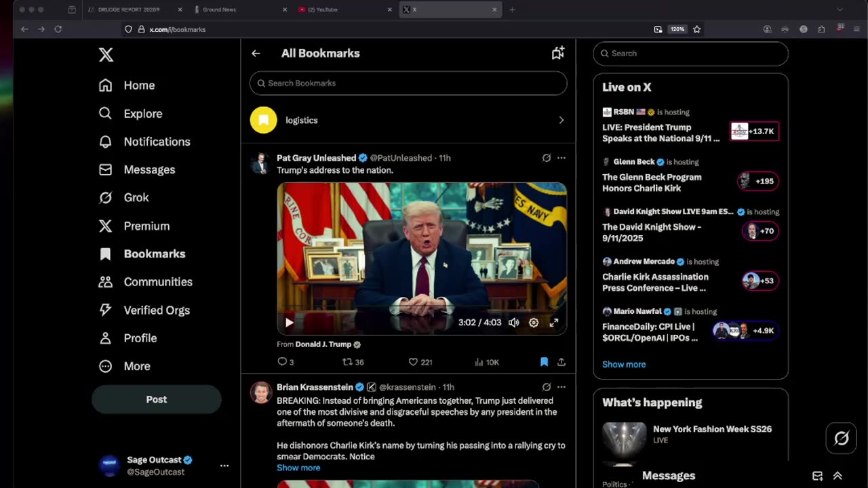Click Brian Krassenstein avatar
The width and height of the screenshot is (868, 488).
coord(261,392)
